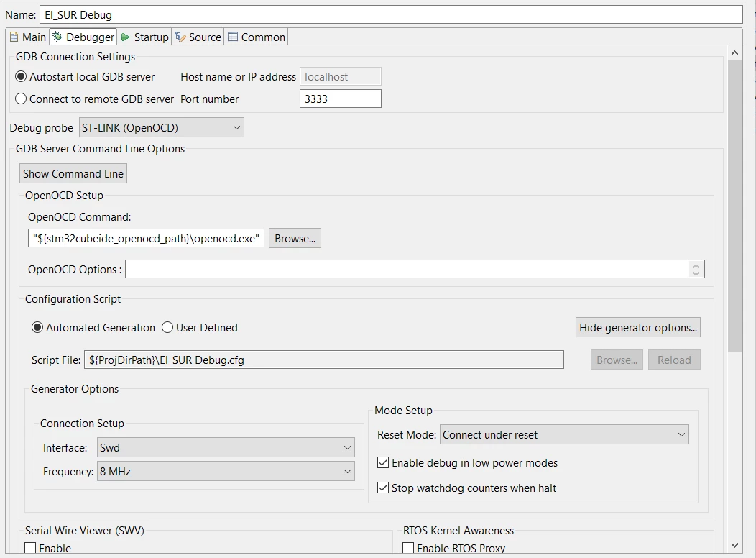Open the Startup tab
This screenshot has width=756, height=558.
144,37
